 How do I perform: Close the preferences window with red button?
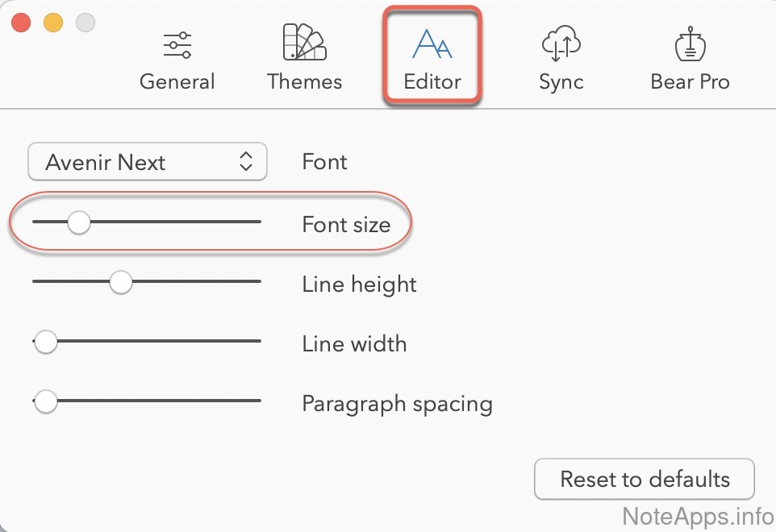click(21, 23)
